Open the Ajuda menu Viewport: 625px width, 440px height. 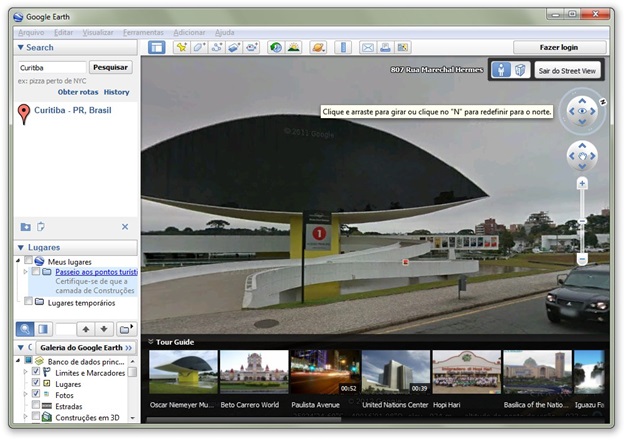224,33
